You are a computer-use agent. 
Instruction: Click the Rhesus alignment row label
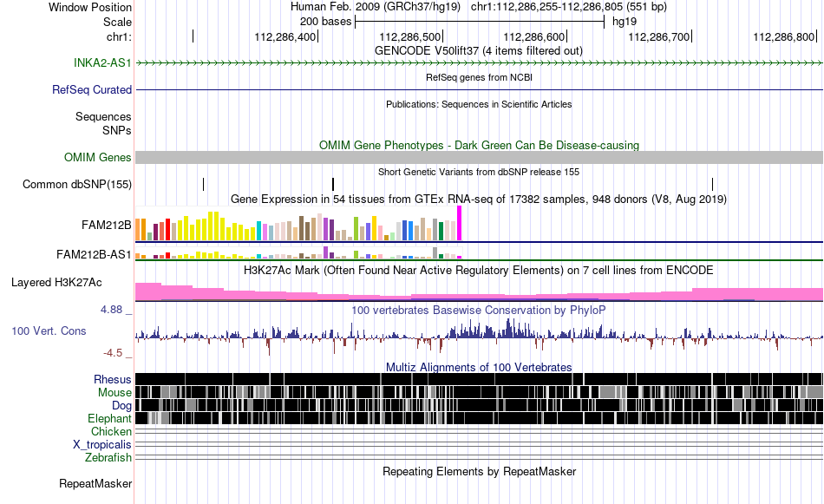(113, 379)
